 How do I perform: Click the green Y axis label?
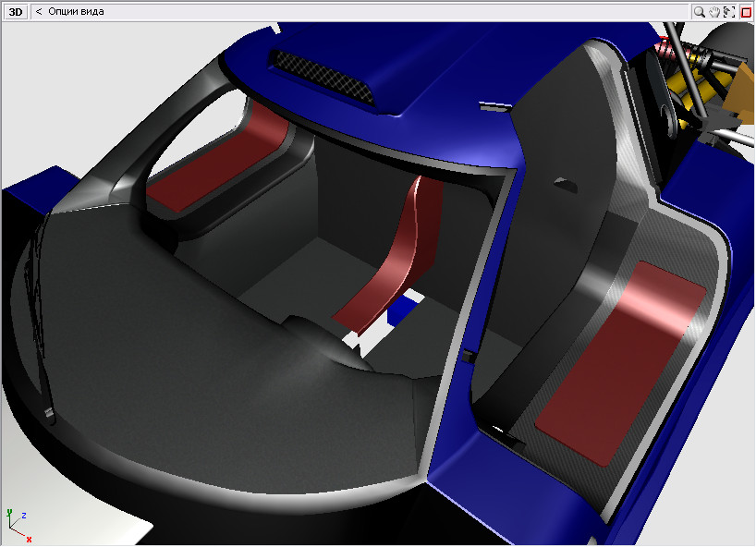click(9, 510)
